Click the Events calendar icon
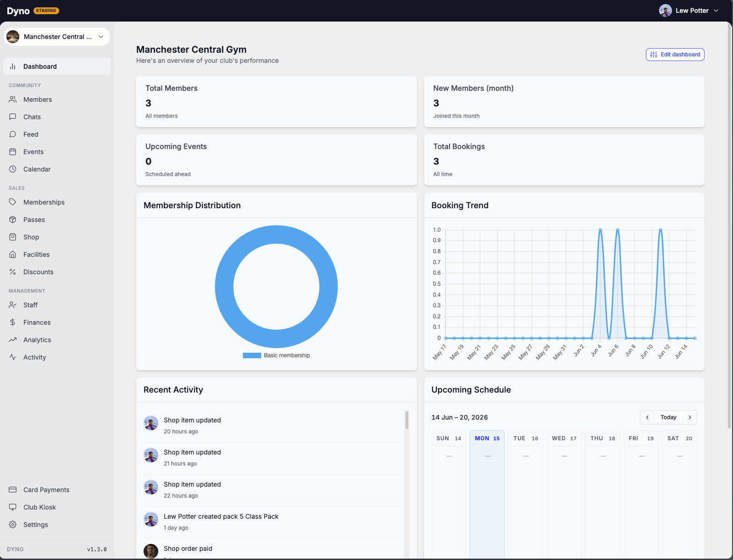 click(13, 152)
